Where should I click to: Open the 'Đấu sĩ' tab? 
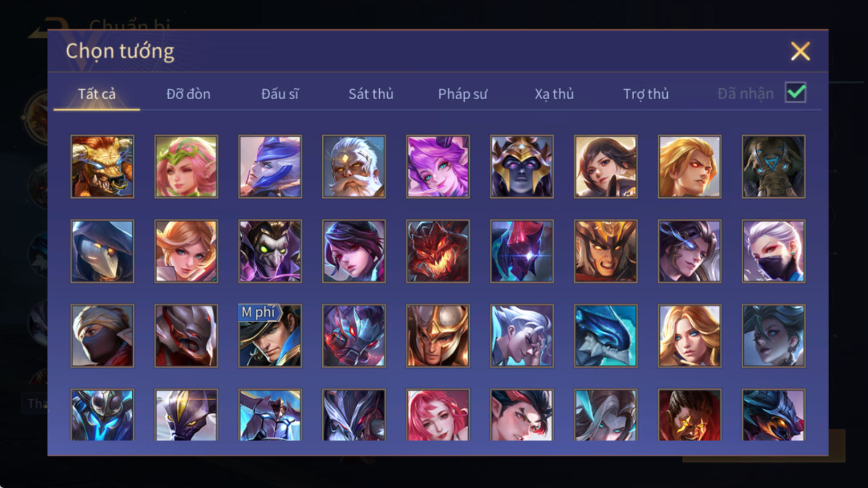[279, 93]
